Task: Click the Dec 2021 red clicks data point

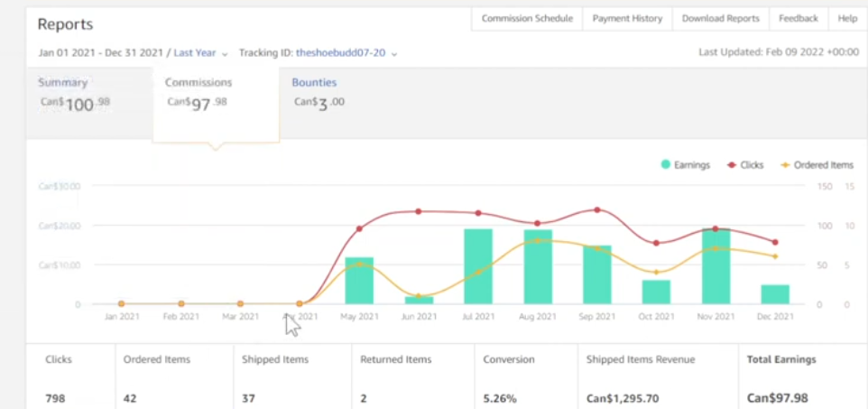Action: pyautogui.click(x=775, y=242)
